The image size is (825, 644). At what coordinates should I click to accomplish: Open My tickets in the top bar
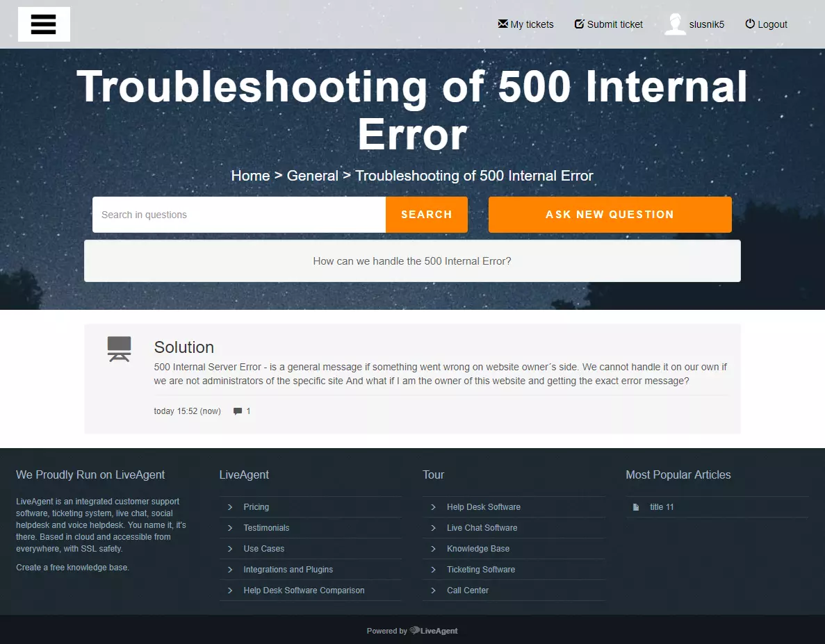tap(532, 24)
